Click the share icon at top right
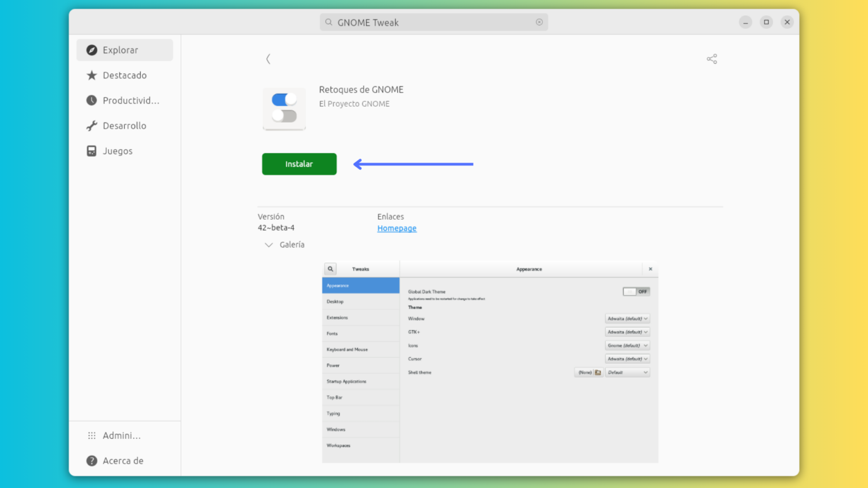The height and width of the screenshot is (488, 868). [x=711, y=58]
